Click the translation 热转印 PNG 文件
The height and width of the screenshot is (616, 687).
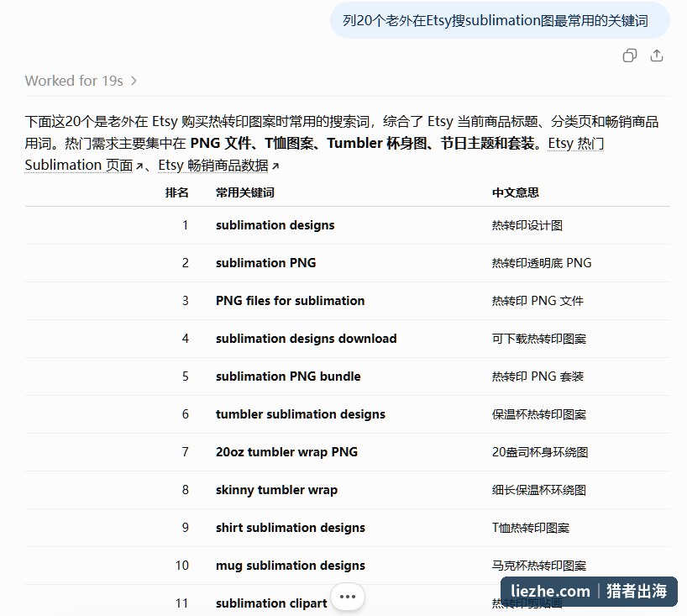coord(538,301)
